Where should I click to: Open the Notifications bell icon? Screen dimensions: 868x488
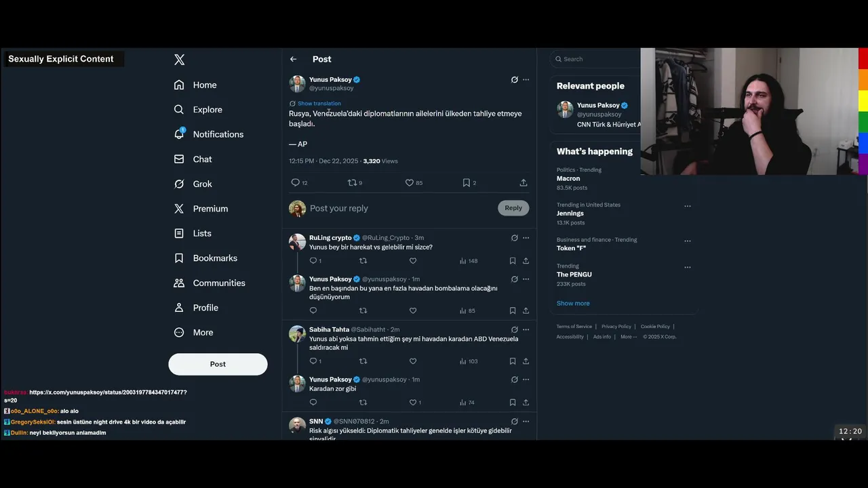(x=179, y=134)
